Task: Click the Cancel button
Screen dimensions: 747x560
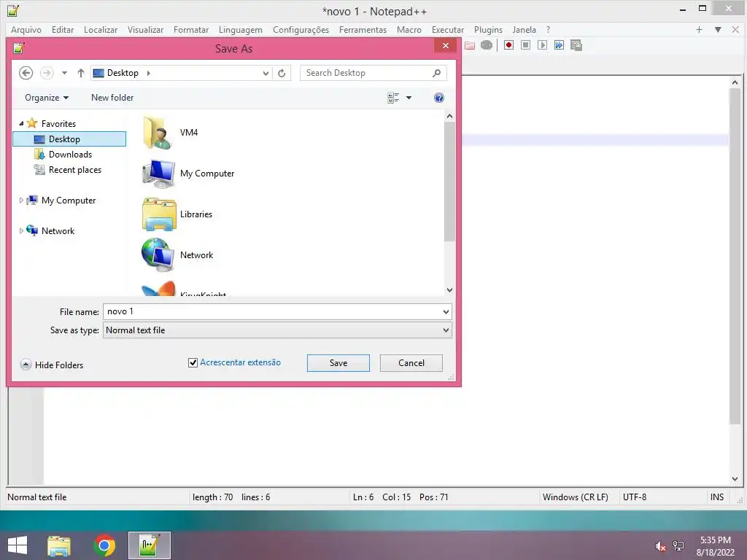Action: [x=411, y=363]
